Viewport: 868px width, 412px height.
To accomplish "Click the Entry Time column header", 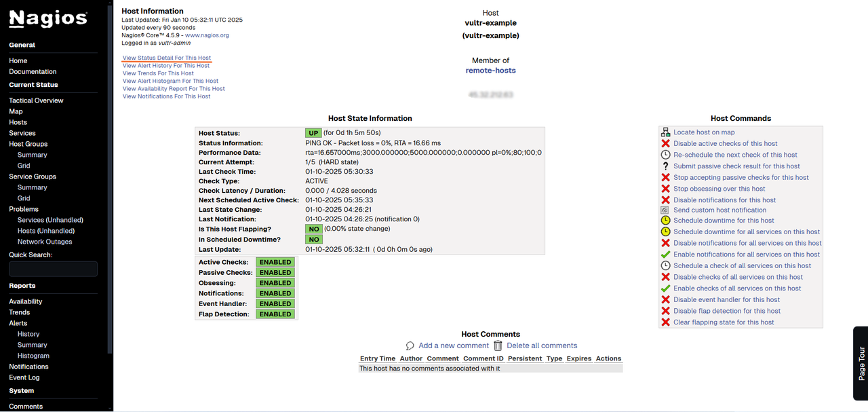I will pyautogui.click(x=378, y=358).
